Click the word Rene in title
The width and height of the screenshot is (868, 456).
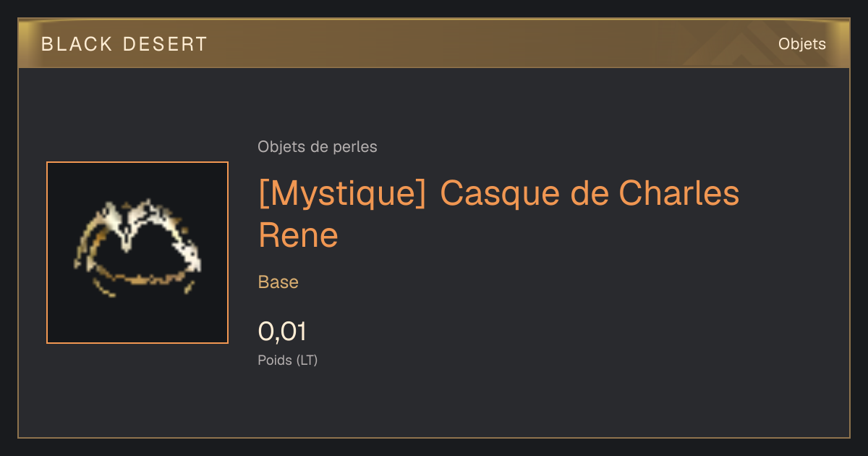coord(298,235)
